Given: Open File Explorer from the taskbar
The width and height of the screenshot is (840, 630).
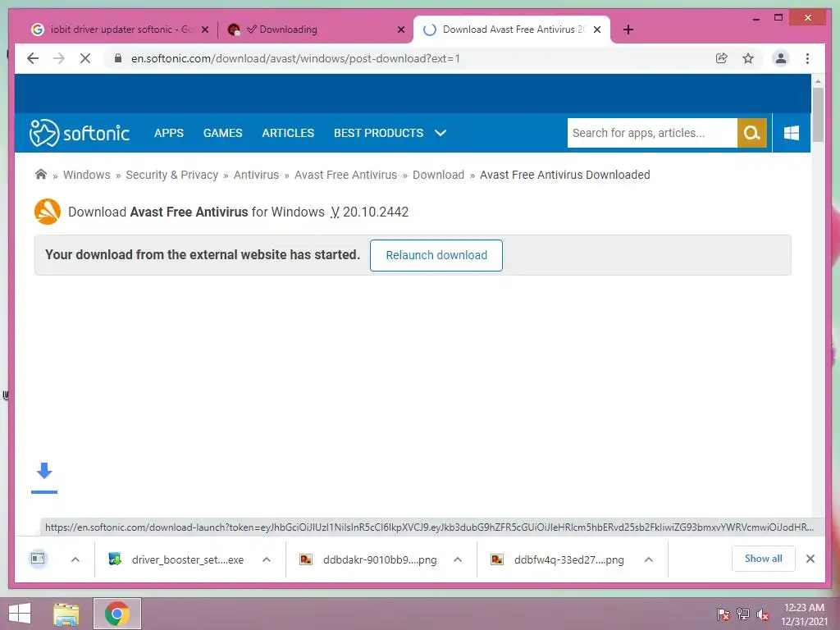Looking at the screenshot, I should point(66,614).
